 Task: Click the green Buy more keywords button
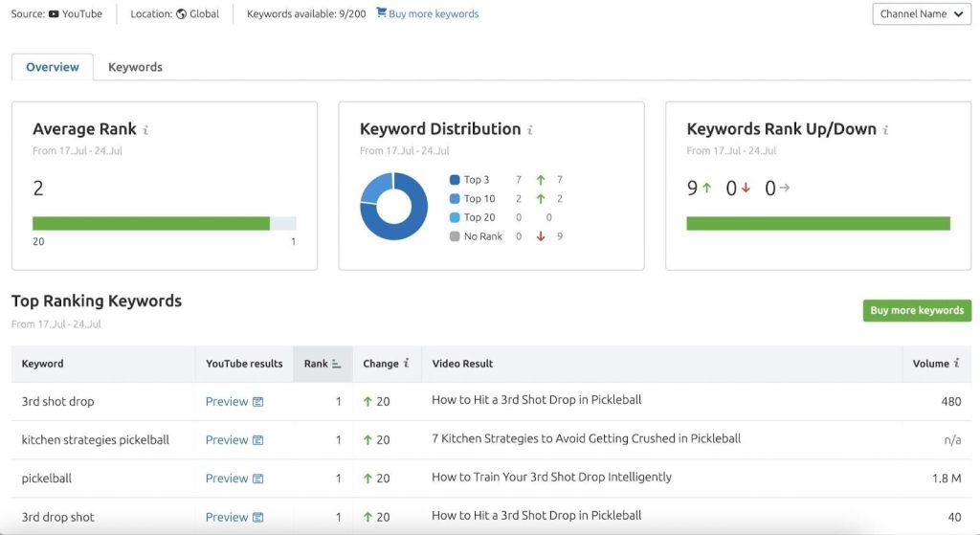click(x=917, y=311)
